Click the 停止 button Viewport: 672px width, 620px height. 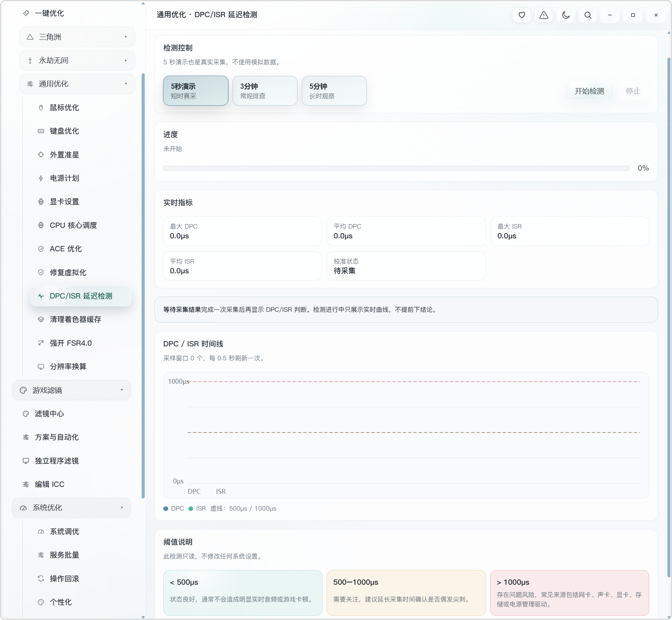(633, 91)
